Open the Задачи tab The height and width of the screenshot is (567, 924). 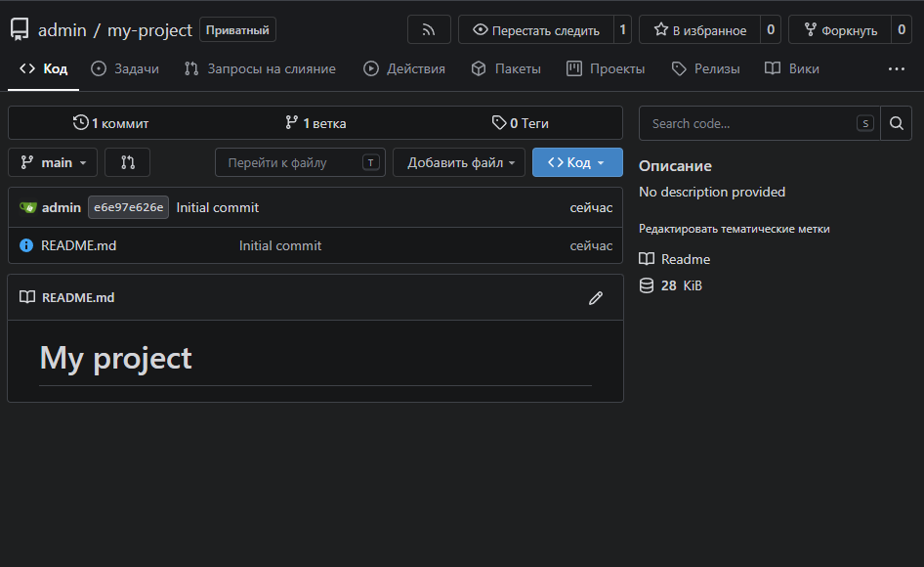125,69
